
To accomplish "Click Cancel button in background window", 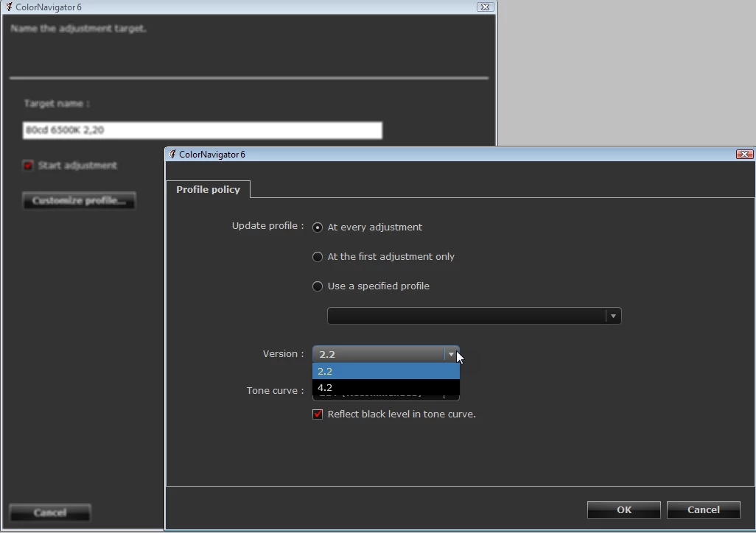I will point(49,512).
